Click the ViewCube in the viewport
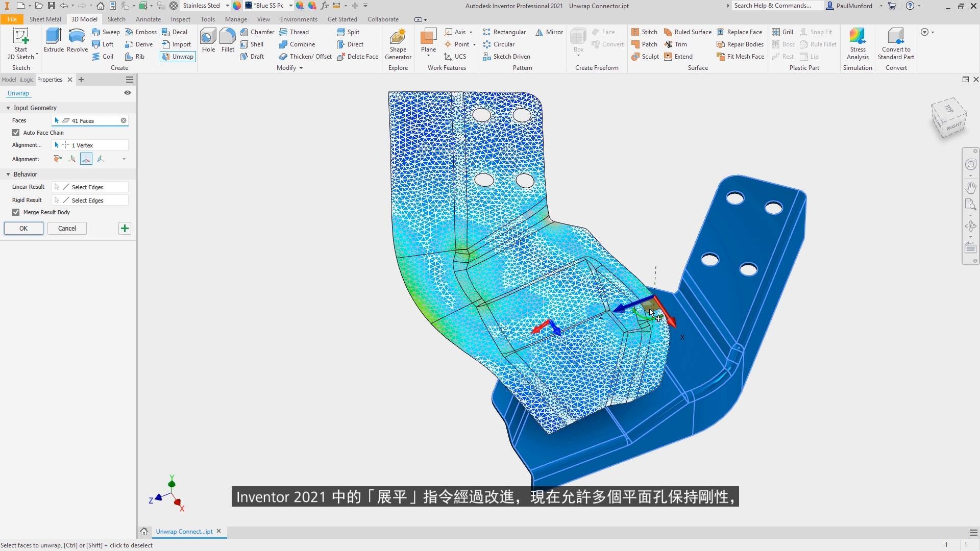Image resolution: width=980 pixels, height=551 pixels. [949, 117]
